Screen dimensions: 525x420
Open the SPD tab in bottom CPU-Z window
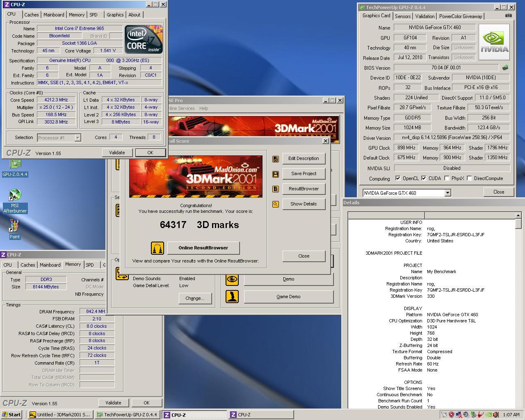tap(90, 265)
